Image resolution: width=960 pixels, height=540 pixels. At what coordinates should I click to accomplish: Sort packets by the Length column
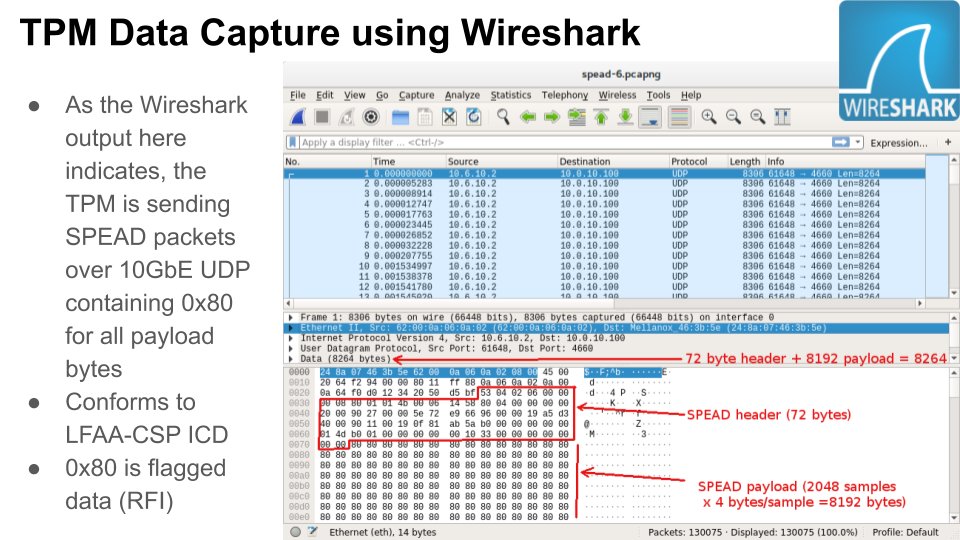click(745, 161)
